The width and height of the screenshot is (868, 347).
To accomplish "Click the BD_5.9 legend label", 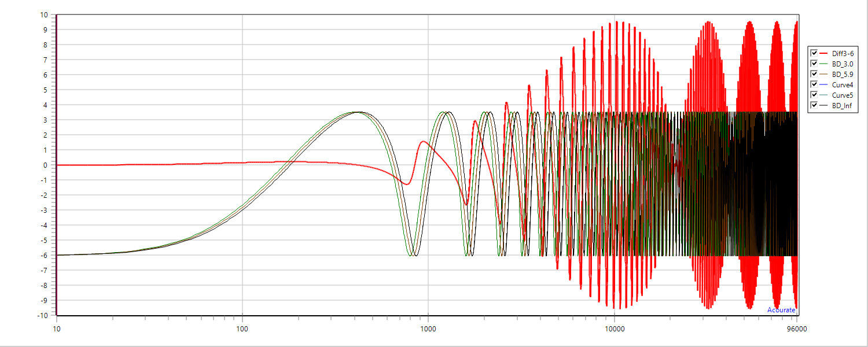I will coord(843,74).
